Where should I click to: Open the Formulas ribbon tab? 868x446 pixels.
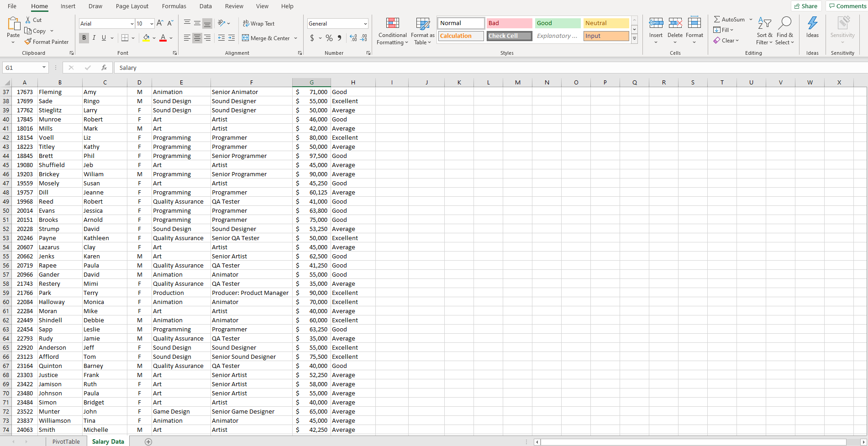[x=174, y=6]
